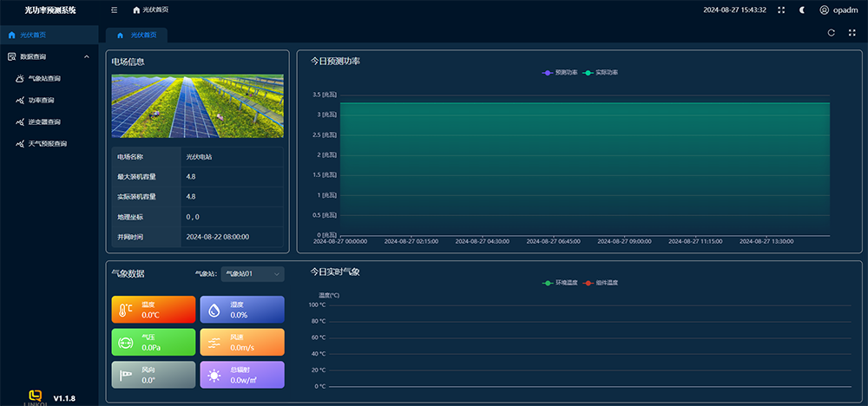The width and height of the screenshot is (868, 406).
Task: Collapse the sidebar with the hamburger icon
Action: coord(115,10)
